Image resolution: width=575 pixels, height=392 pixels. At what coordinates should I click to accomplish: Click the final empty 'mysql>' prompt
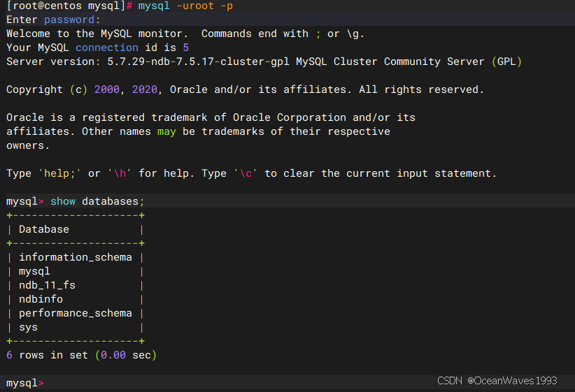coord(25,383)
